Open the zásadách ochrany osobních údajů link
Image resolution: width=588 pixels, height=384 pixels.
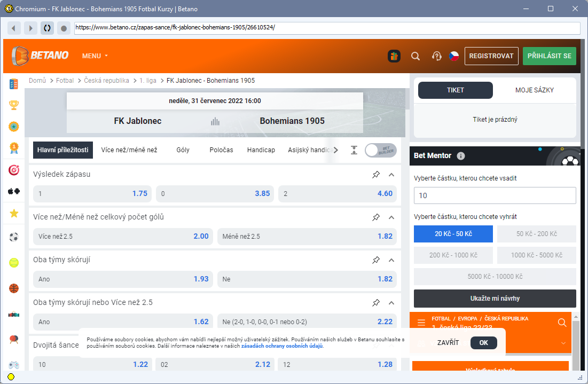tap(282, 346)
